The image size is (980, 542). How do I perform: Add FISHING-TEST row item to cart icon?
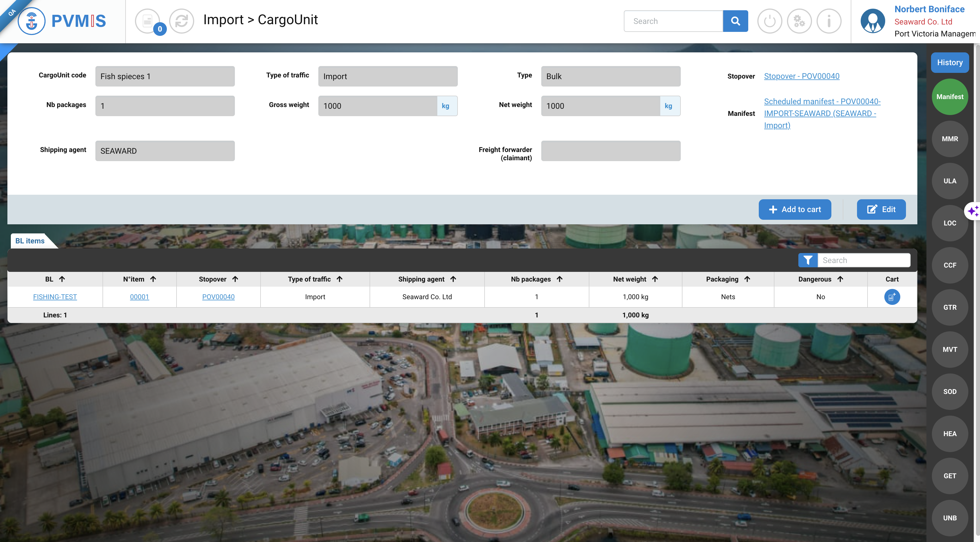pyautogui.click(x=892, y=297)
